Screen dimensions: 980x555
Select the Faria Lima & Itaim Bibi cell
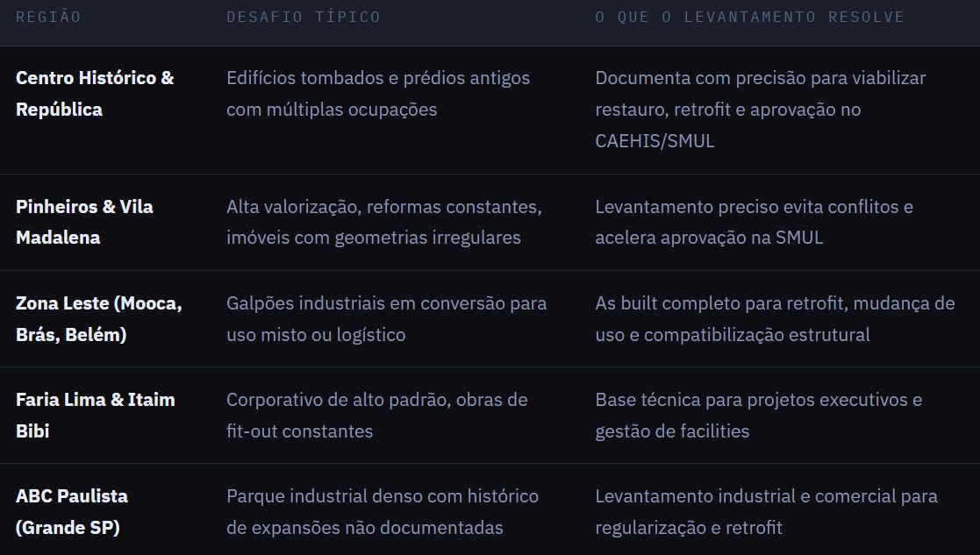click(95, 416)
